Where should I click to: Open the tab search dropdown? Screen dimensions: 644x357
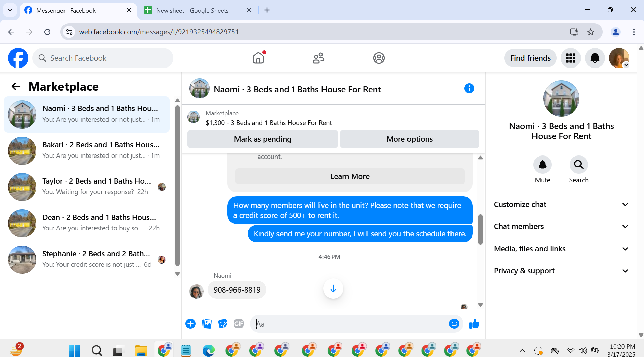10,10
